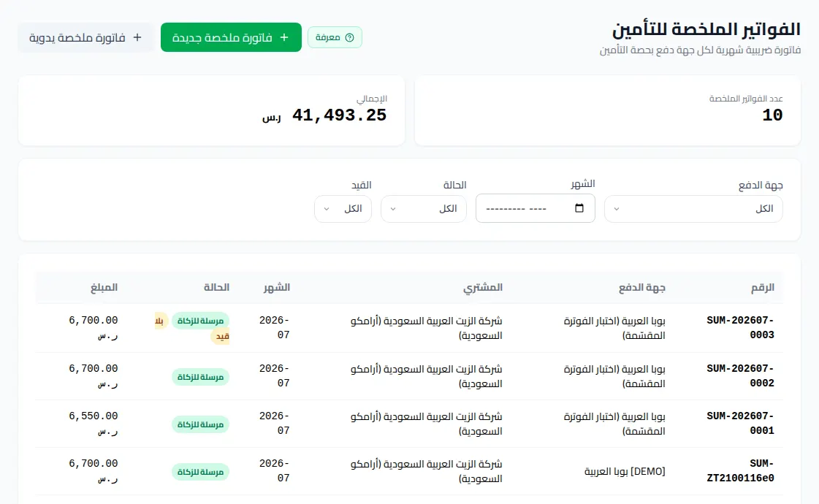Open invoice SUM-202607-0002
Image resolution: width=819 pixels, height=504 pixels.
tap(740, 375)
